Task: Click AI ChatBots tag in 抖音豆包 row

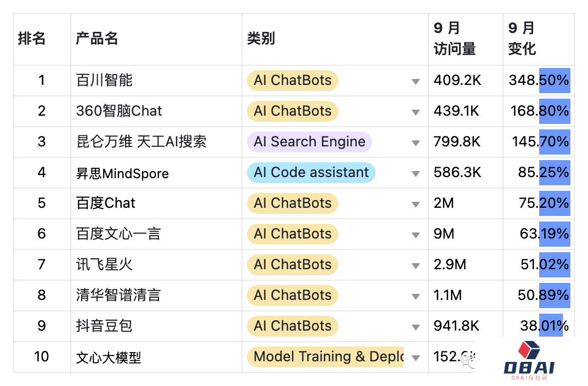Action: coord(292,326)
